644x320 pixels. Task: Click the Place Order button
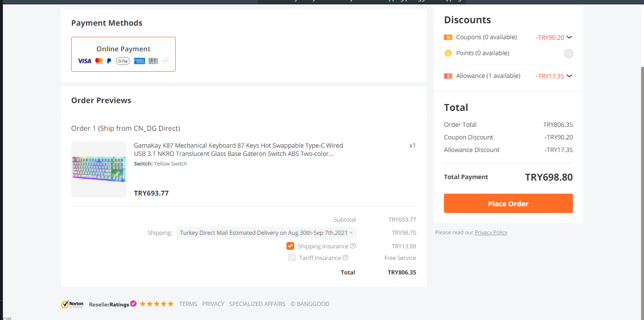(x=508, y=203)
